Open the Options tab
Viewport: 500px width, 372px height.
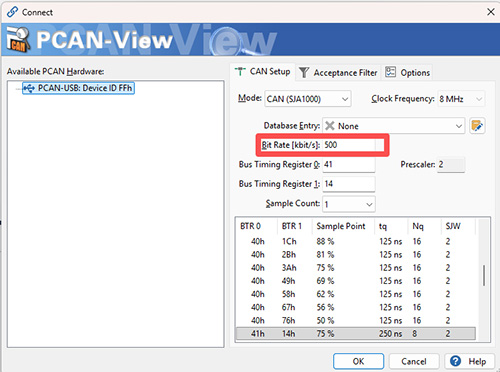pyautogui.click(x=408, y=72)
